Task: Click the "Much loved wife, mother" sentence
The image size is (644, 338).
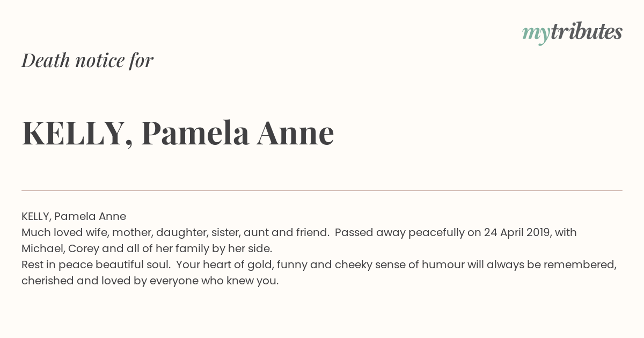Action: point(175,233)
